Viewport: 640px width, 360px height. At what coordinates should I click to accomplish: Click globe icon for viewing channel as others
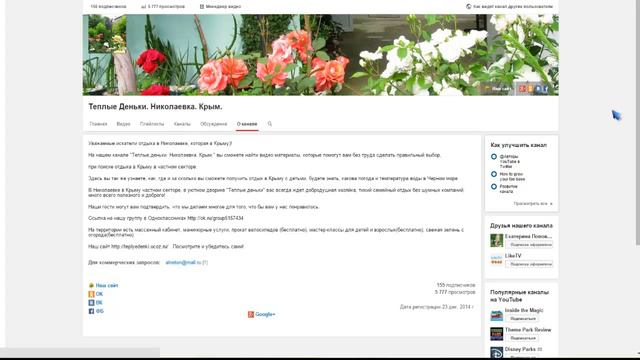[x=469, y=7]
